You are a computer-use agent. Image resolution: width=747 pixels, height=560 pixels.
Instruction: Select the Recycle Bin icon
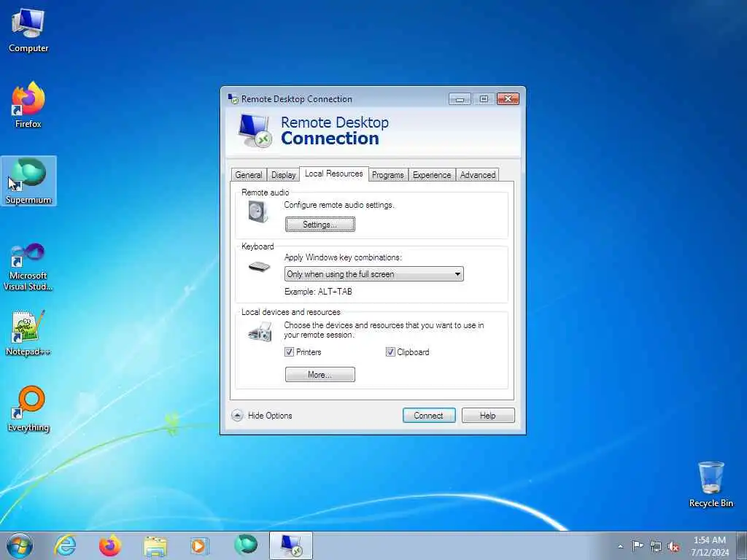(x=711, y=484)
